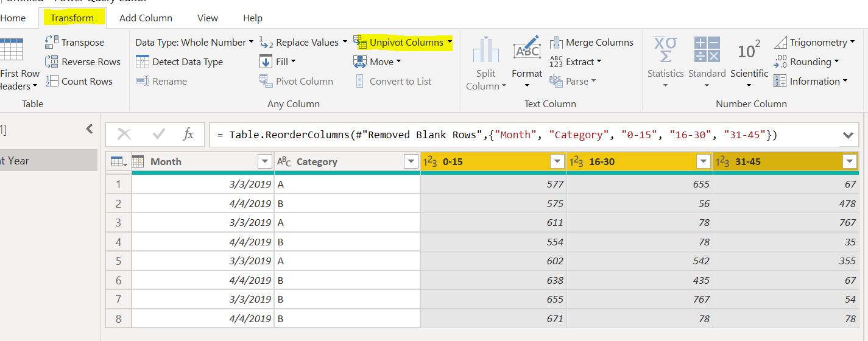Click the Scientific power icon
This screenshot has width=868, height=341.
pos(749,50)
